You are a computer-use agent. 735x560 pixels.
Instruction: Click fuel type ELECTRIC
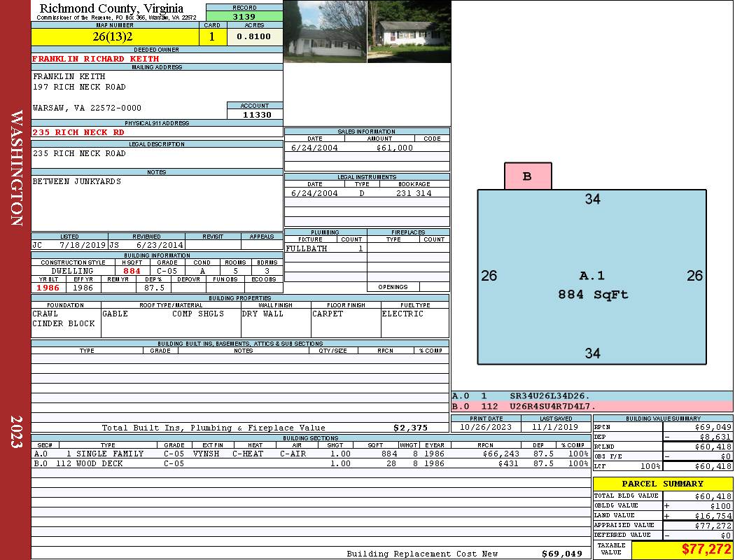pyautogui.click(x=402, y=314)
